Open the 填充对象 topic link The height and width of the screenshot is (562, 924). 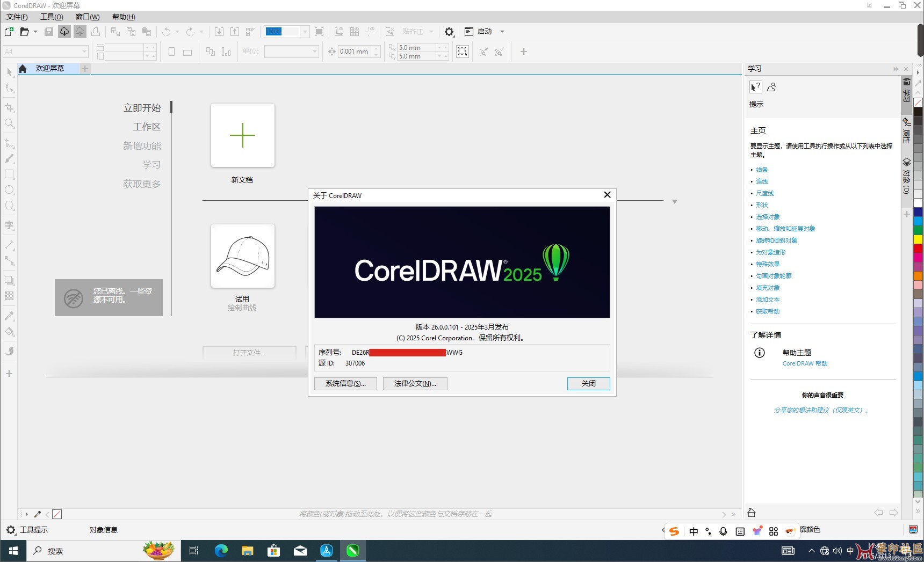768,288
